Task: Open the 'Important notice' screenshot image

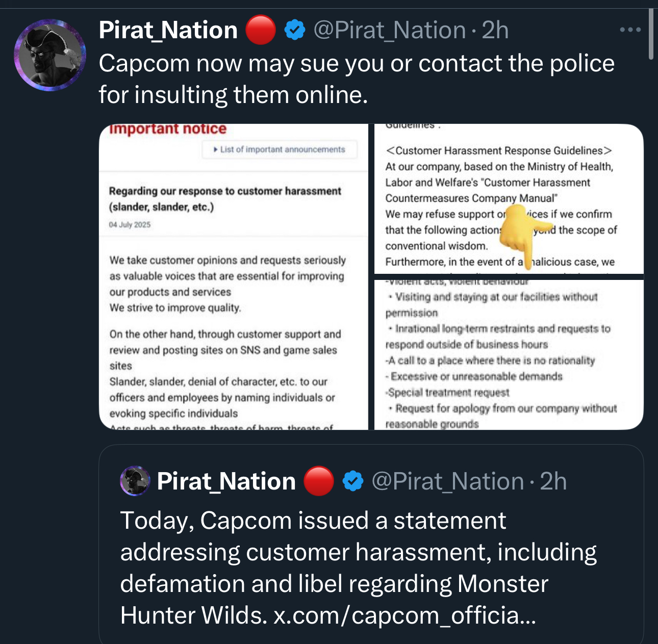Action: 234,277
